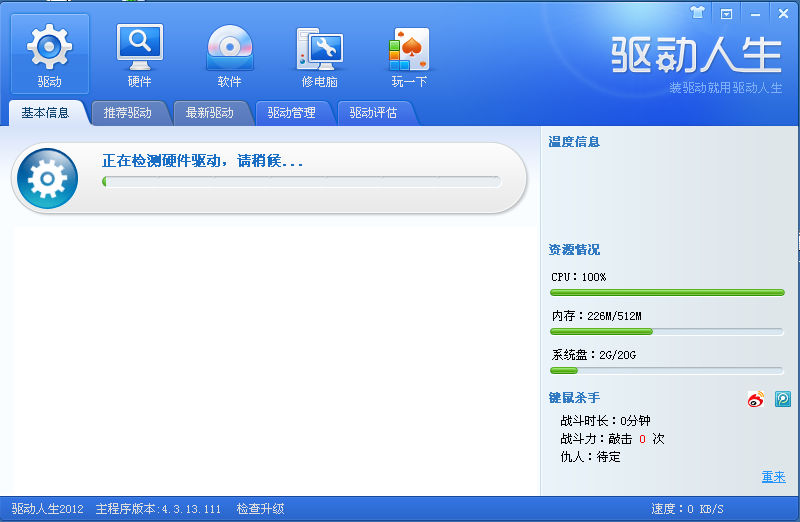This screenshot has height=522, width=800.
Task: Open the 玩一下 cards icon section
Action: 409,55
